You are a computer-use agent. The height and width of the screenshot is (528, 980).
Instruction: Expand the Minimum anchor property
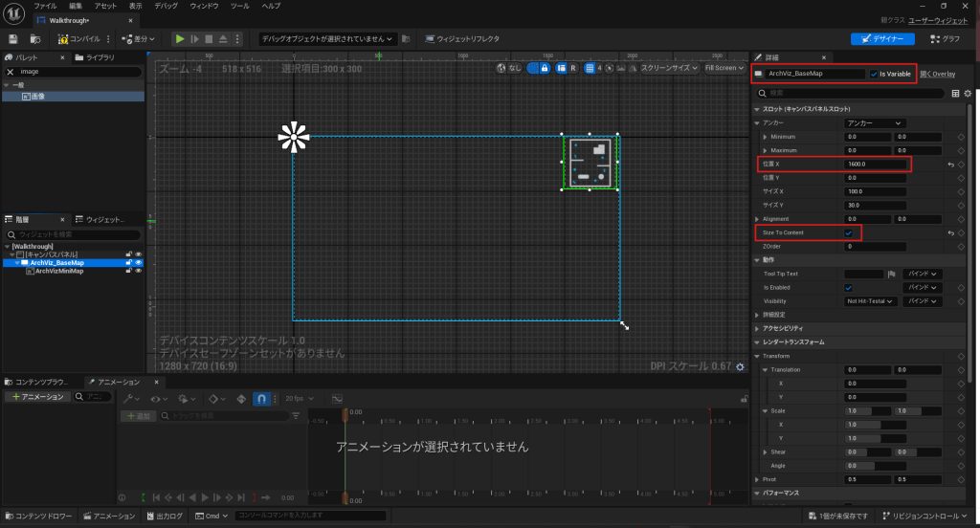pos(765,137)
